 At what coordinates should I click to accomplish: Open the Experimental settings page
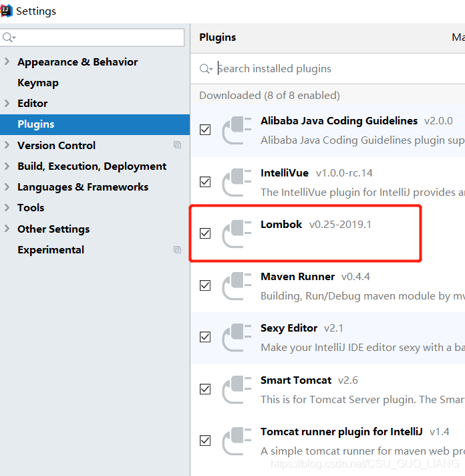click(51, 250)
